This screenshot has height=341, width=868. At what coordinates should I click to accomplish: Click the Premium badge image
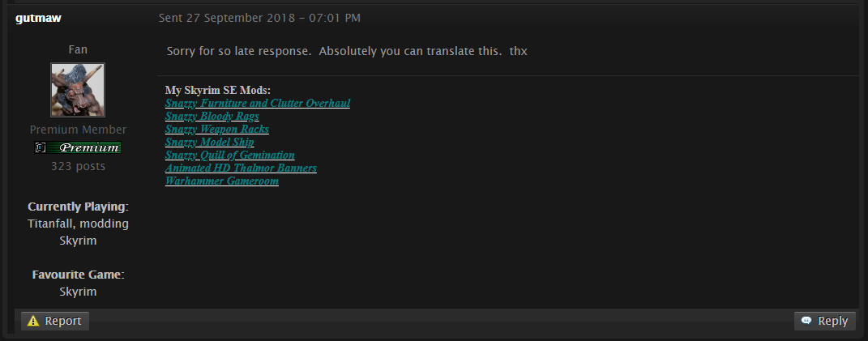pyautogui.click(x=78, y=147)
